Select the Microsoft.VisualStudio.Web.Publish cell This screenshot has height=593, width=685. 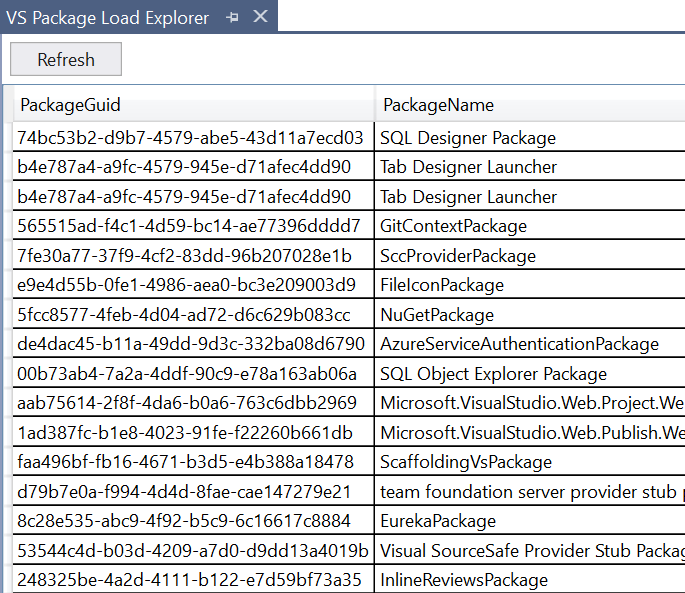530,433
